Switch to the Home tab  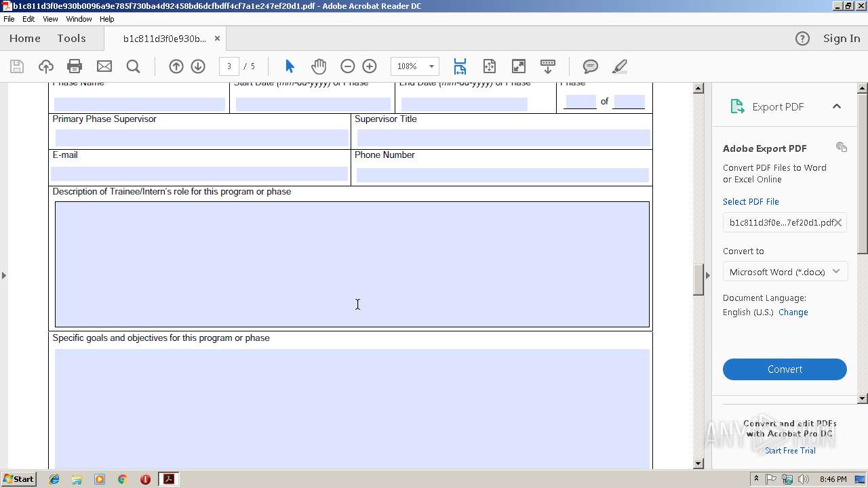pos(25,39)
